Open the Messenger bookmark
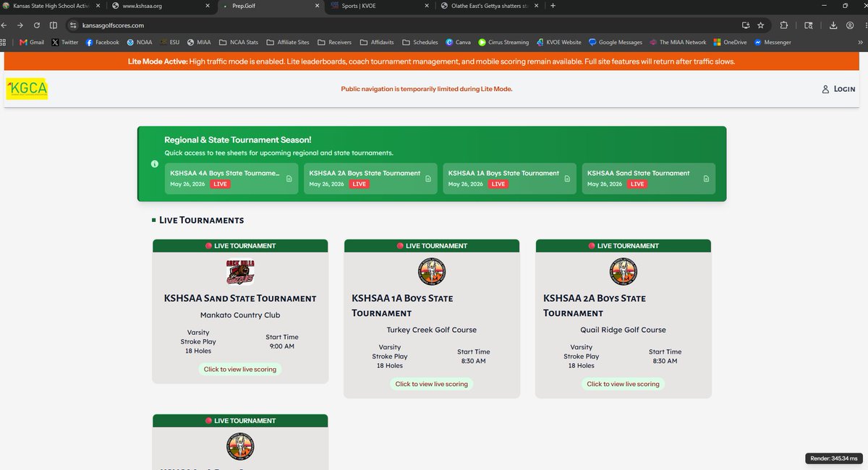The width and height of the screenshot is (868, 470). coord(773,42)
